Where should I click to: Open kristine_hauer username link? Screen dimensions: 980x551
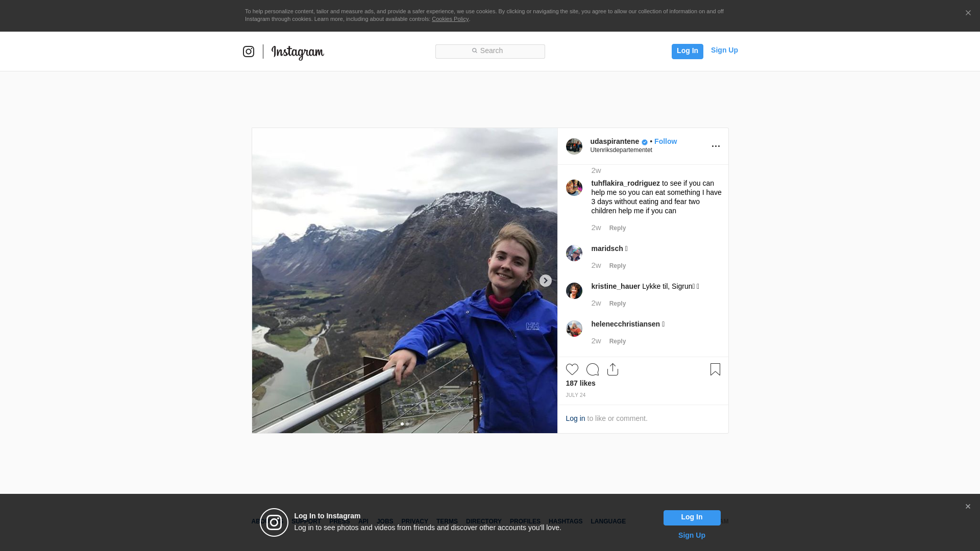(616, 286)
